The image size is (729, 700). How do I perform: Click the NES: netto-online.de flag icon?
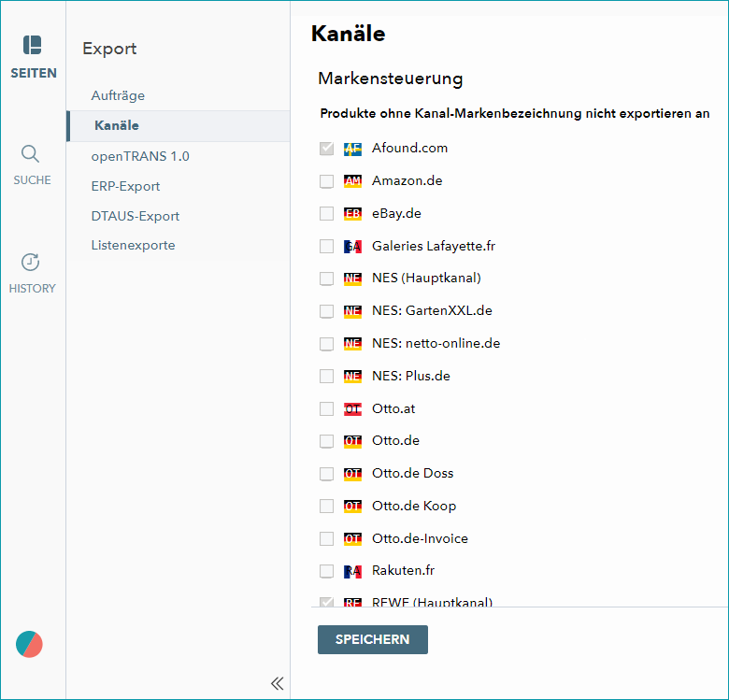click(352, 344)
